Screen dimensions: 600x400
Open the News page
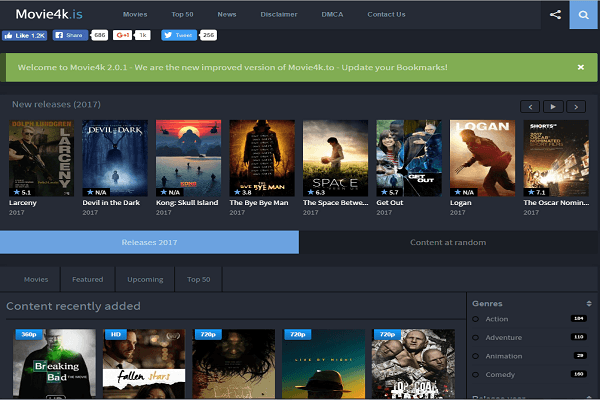tap(227, 15)
